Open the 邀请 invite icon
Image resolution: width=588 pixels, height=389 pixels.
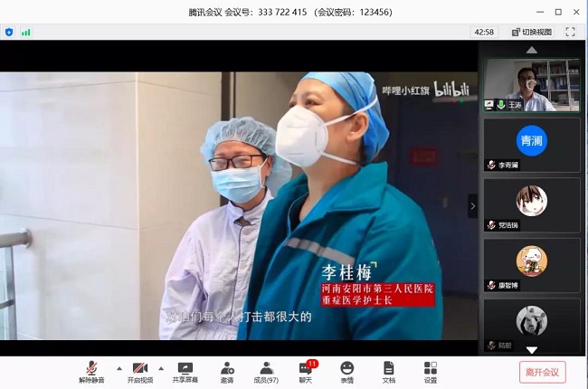pyautogui.click(x=227, y=371)
